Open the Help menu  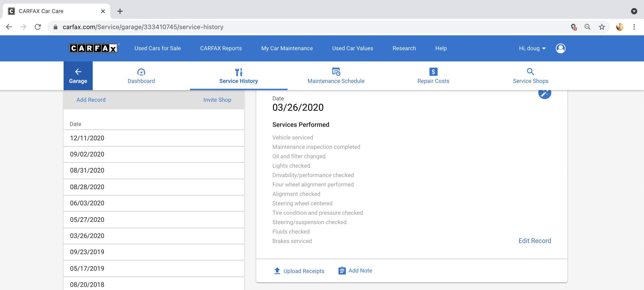click(441, 48)
